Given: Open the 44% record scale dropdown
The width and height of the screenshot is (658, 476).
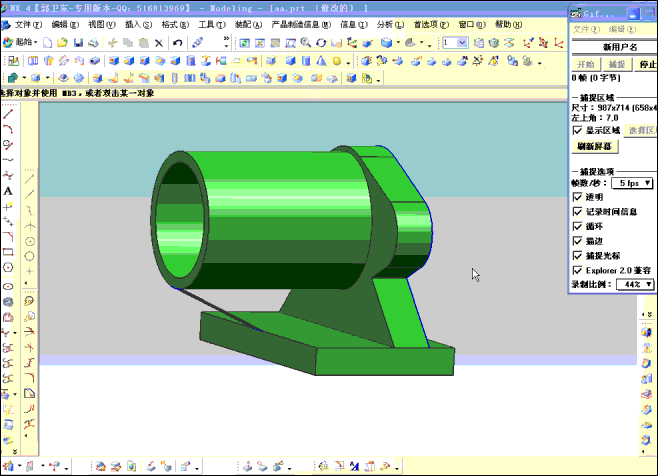Looking at the screenshot, I should pyautogui.click(x=635, y=284).
